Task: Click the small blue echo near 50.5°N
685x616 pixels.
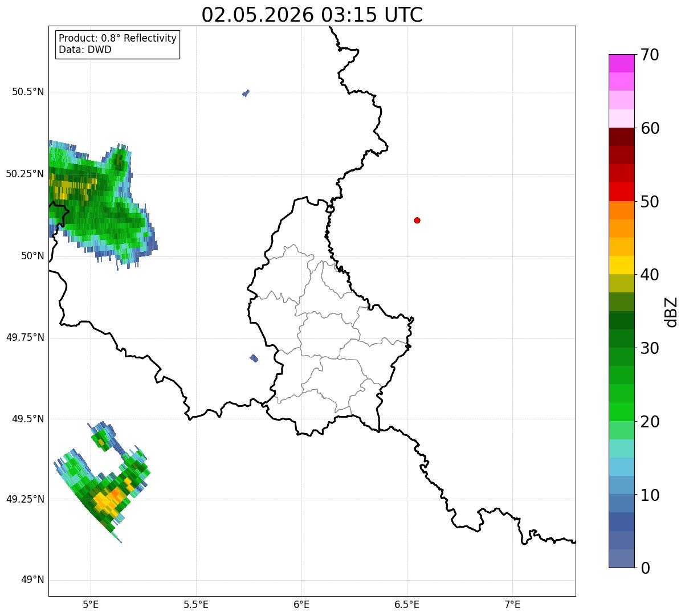Action: coord(246,93)
